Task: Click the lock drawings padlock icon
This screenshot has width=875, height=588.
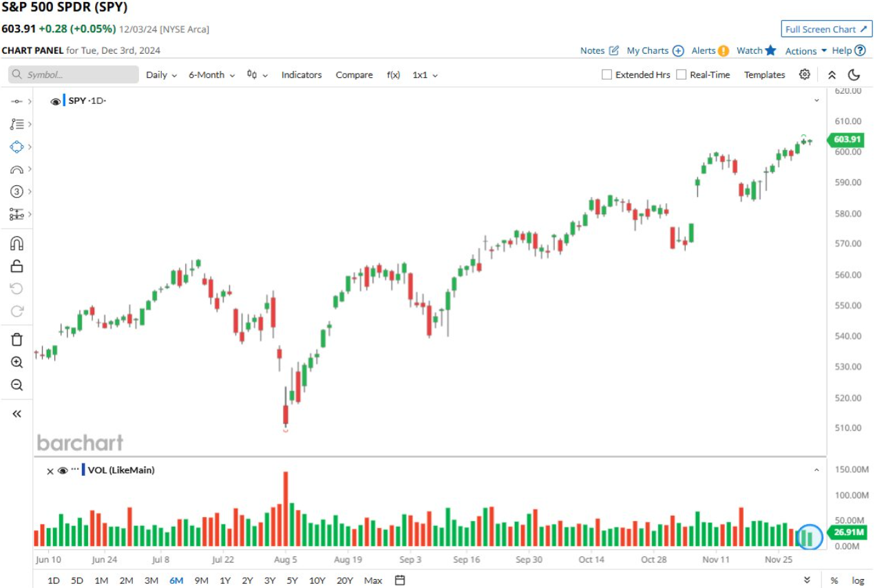Action: 17,266
